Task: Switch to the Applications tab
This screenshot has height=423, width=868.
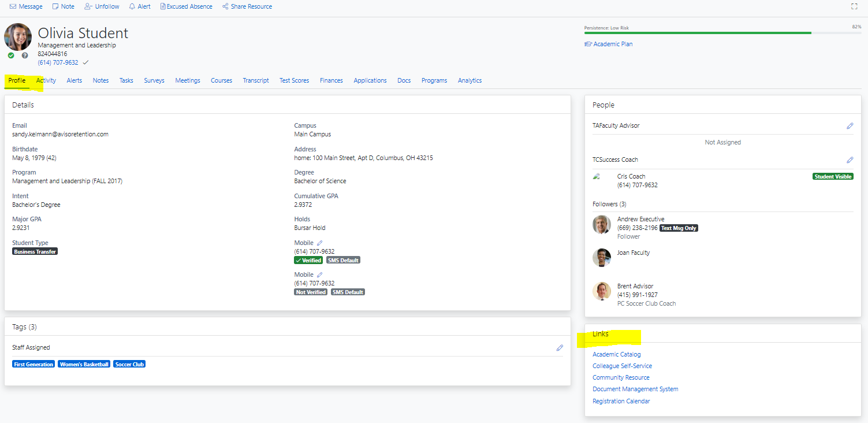Action: (370, 80)
